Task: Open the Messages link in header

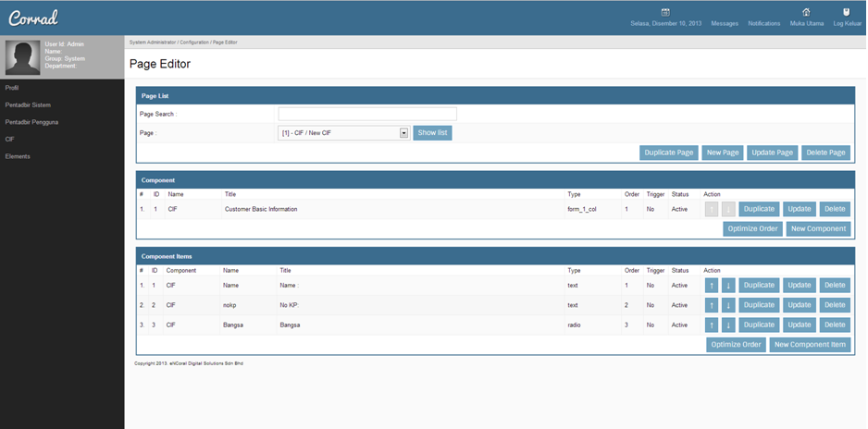Action: 725,23
